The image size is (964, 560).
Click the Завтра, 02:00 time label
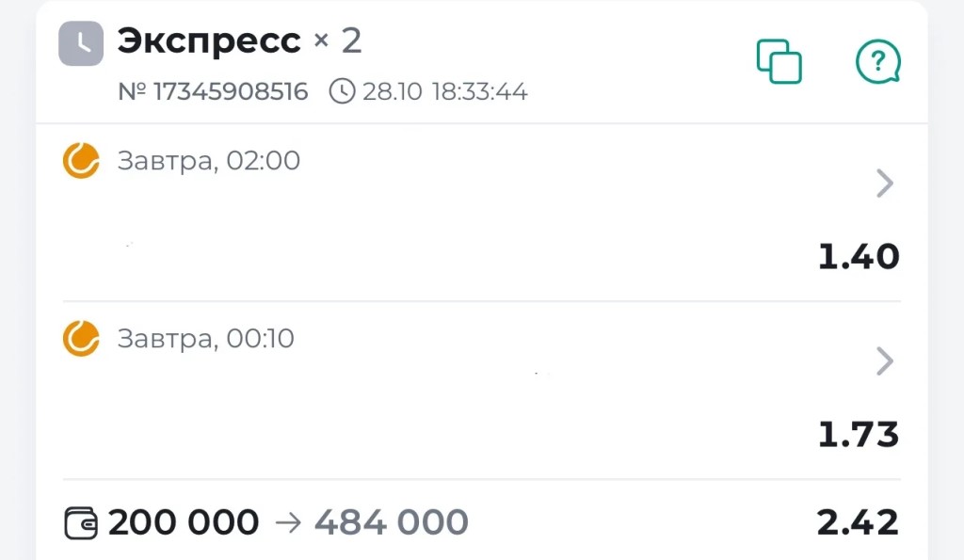point(208,161)
